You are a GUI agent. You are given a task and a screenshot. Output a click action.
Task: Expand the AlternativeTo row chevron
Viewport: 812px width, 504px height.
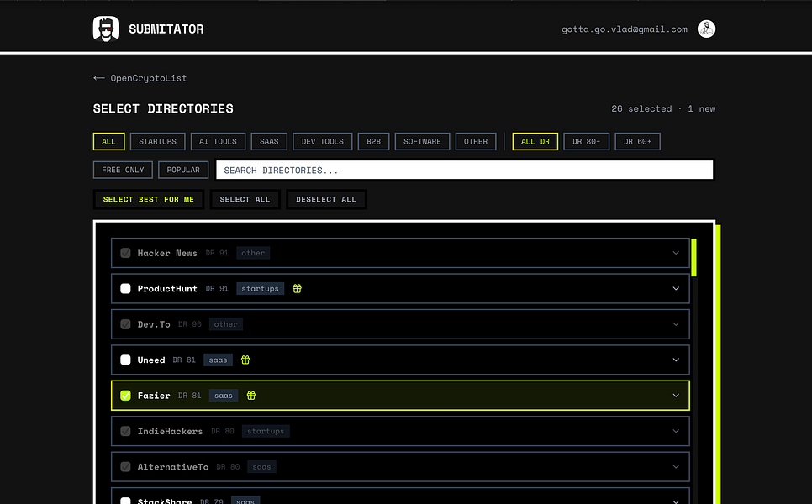(x=676, y=467)
